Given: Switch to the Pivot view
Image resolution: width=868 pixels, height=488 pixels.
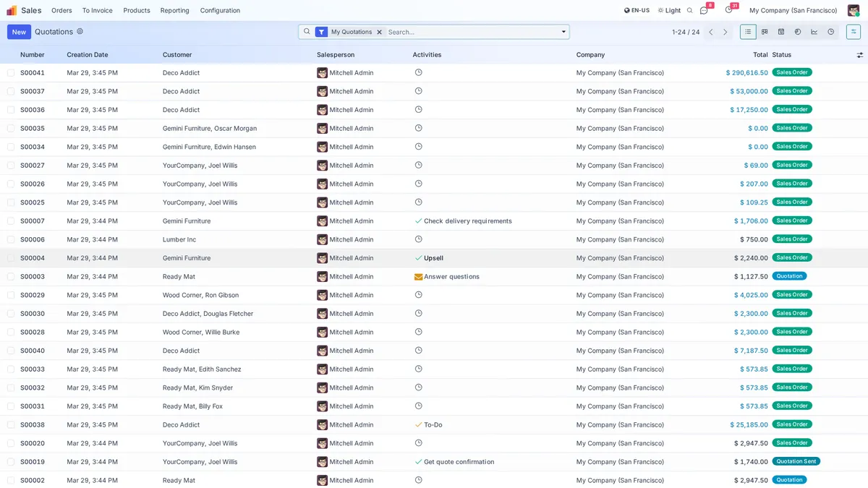Looking at the screenshot, I should pyautogui.click(x=798, y=32).
